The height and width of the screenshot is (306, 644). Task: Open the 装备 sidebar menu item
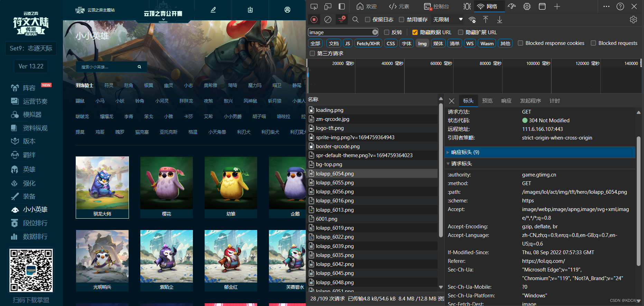29,197
